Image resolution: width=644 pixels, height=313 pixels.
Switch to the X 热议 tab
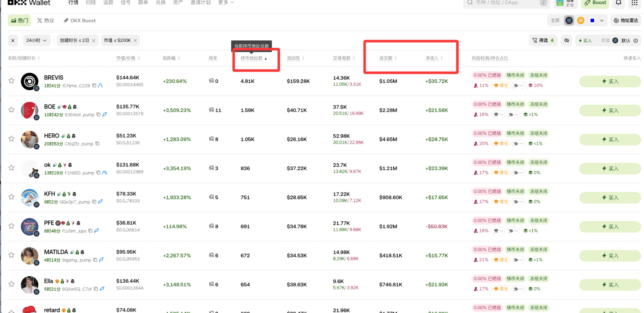click(x=46, y=20)
